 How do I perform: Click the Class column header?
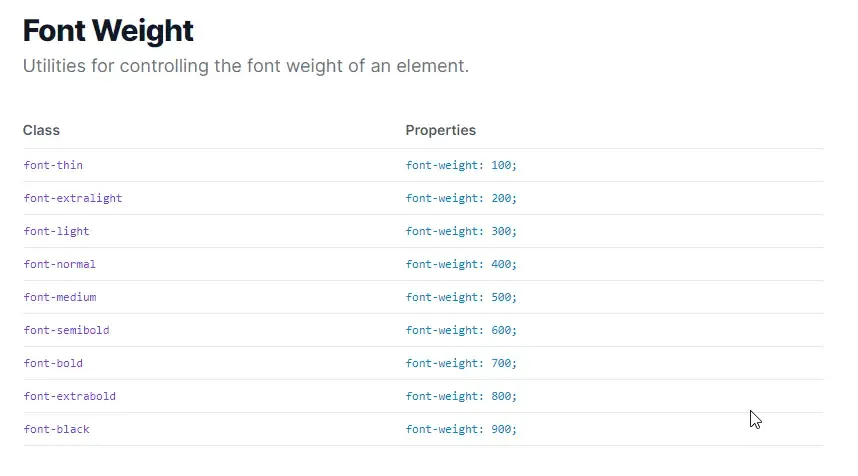[41, 130]
